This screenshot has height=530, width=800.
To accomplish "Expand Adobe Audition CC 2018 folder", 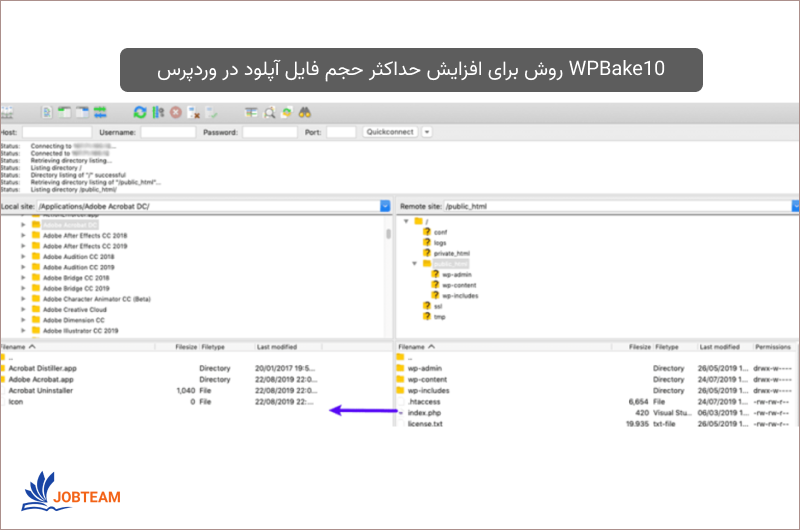I will [x=23, y=257].
